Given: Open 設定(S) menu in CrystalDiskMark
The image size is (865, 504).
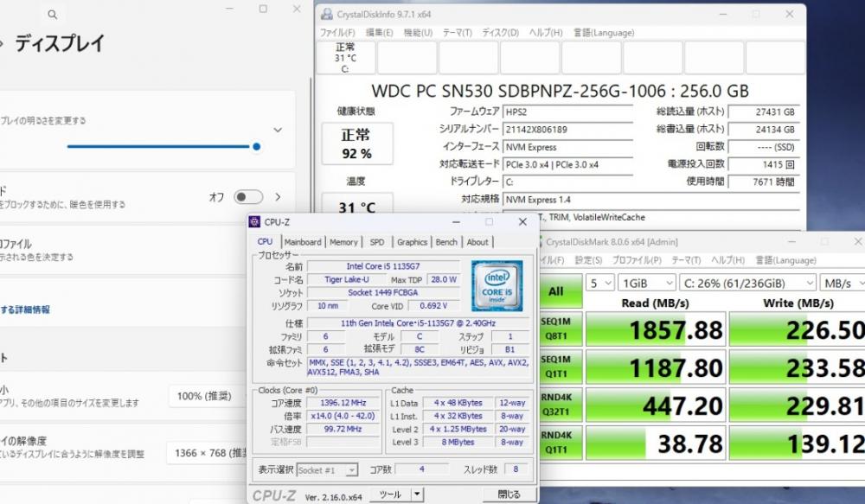Looking at the screenshot, I should (x=588, y=260).
